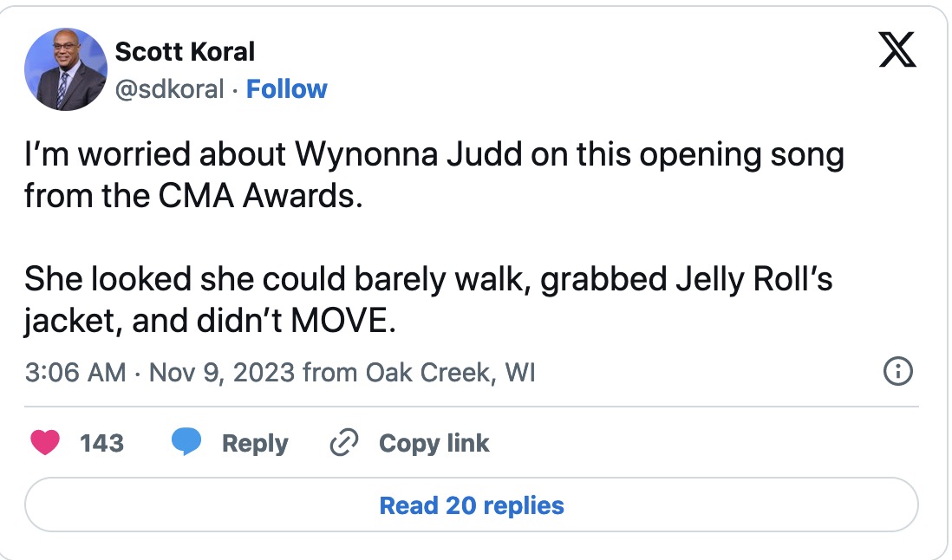Viewport: 952px width, 560px height.
Task: Open the @sdkoral handle link
Action: [x=170, y=89]
